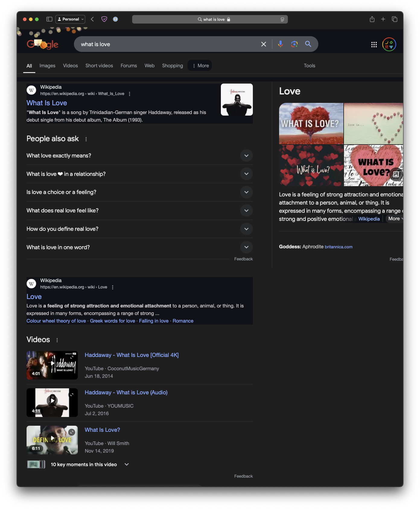Open 'Haddaway - What is Love (Audio)' link
This screenshot has width=420, height=509.
point(126,393)
